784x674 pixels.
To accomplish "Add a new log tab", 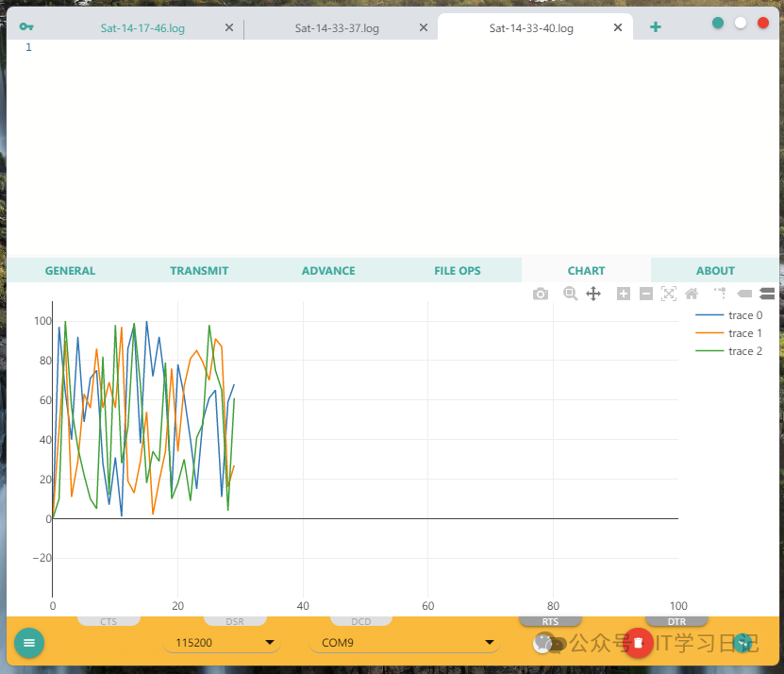I will point(656,27).
